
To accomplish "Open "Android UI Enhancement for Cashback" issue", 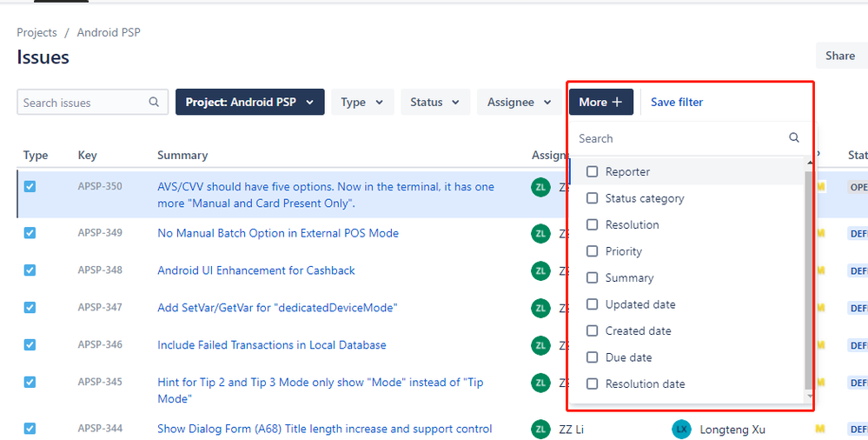I will [256, 270].
